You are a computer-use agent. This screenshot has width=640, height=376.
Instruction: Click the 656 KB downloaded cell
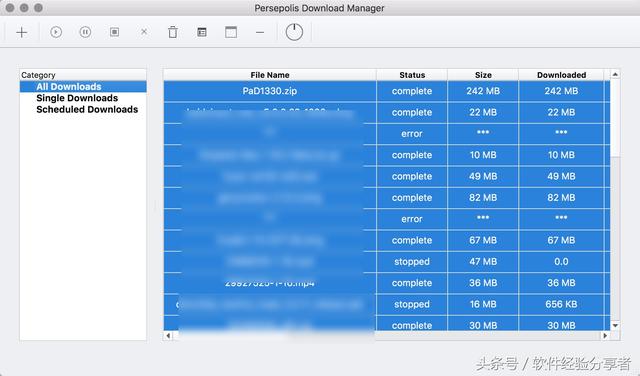coord(561,304)
